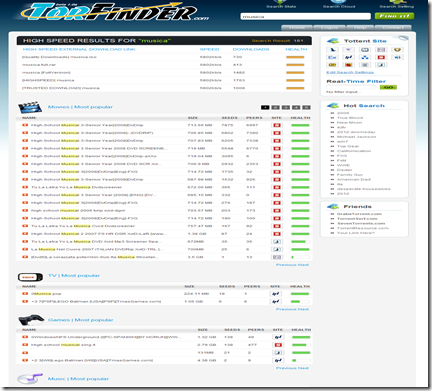Open the 'Games' category link

[59, 320]
